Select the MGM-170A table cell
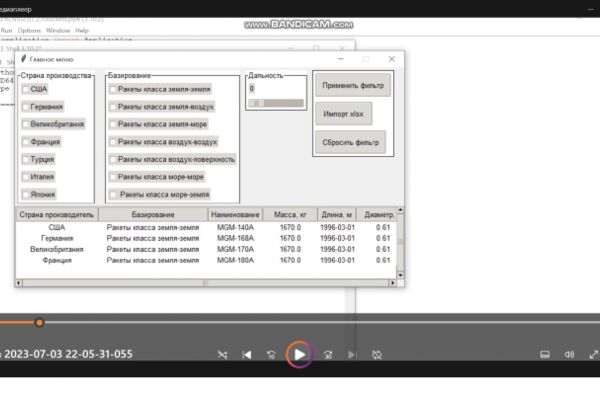600x400 pixels. 235,249
